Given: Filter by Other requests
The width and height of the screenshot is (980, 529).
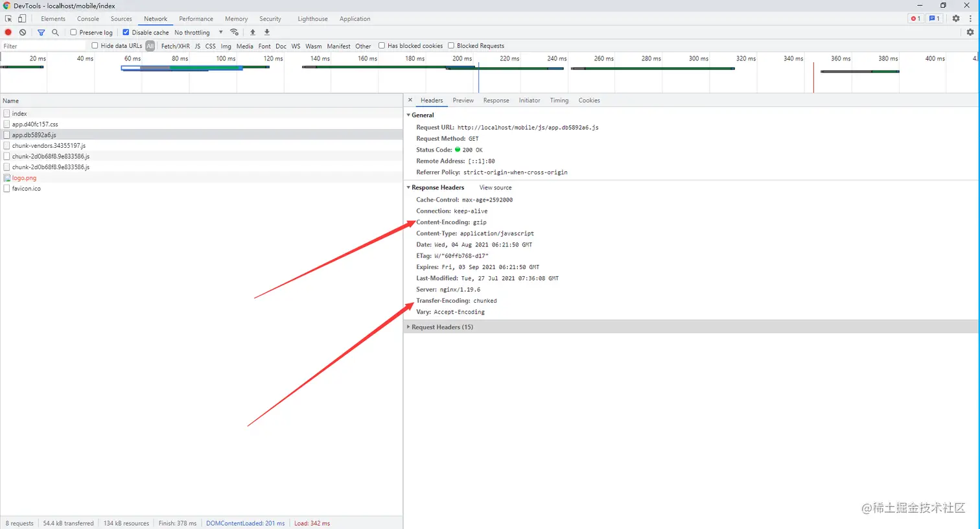Looking at the screenshot, I should pos(363,46).
